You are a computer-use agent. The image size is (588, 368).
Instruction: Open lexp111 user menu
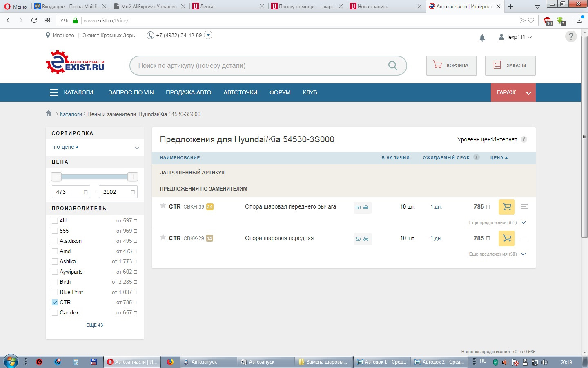click(515, 37)
